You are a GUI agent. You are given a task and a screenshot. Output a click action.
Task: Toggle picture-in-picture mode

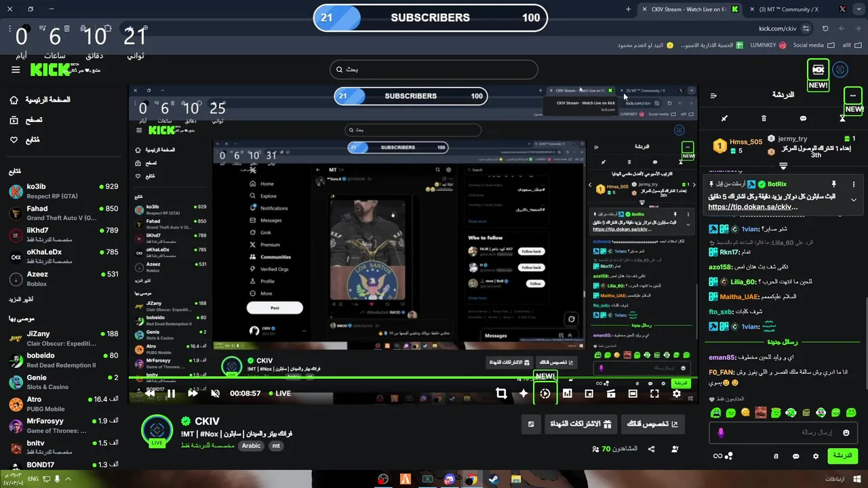(589, 393)
